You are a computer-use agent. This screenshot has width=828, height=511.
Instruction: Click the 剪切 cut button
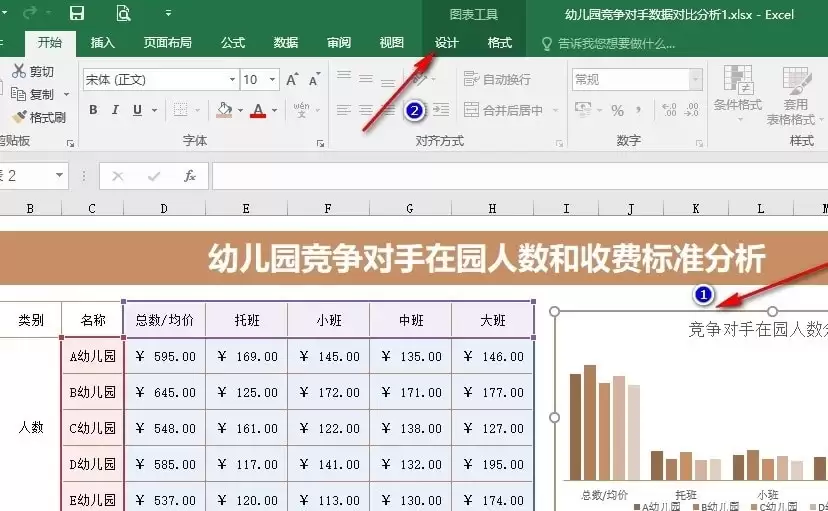click(33, 71)
